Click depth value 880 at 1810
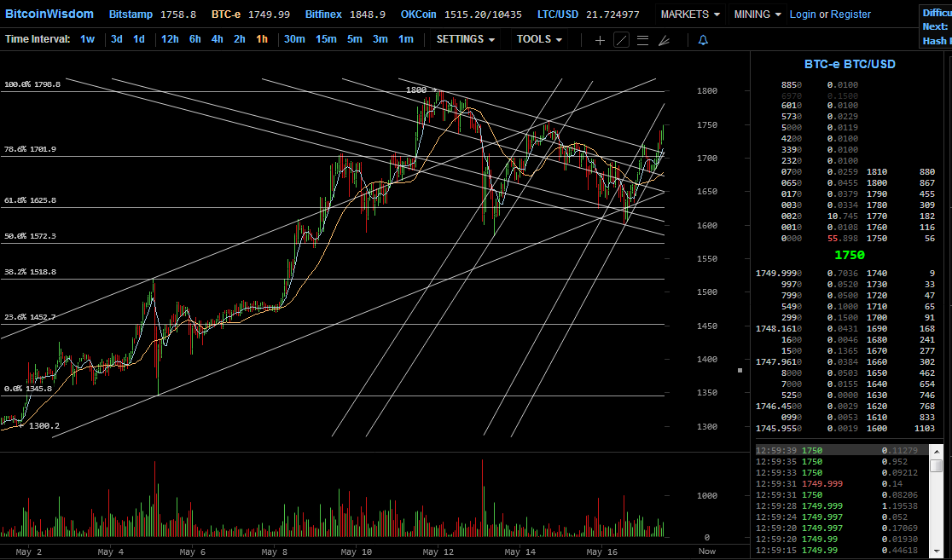 (927, 171)
